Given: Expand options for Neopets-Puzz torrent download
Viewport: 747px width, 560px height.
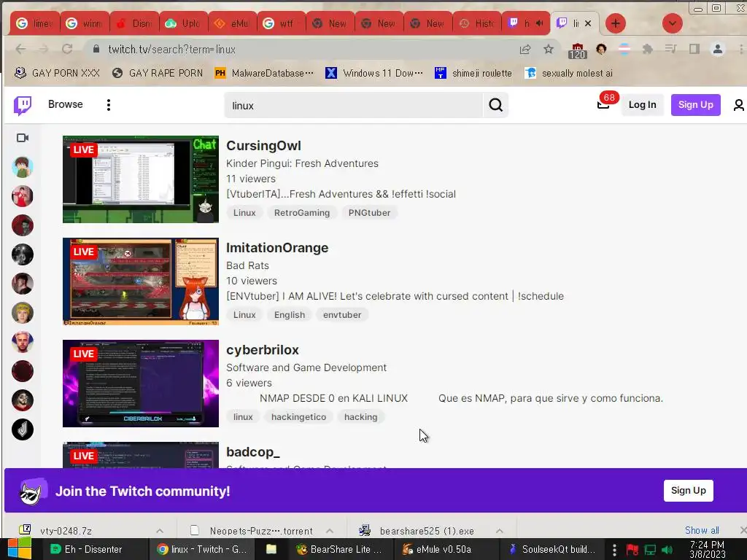Looking at the screenshot, I should click(x=330, y=531).
